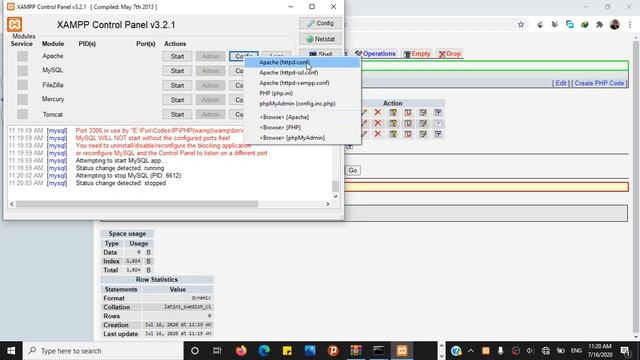Click the primary key icon in third Action row
Viewport: 640px width, 360px height.
click(393, 134)
